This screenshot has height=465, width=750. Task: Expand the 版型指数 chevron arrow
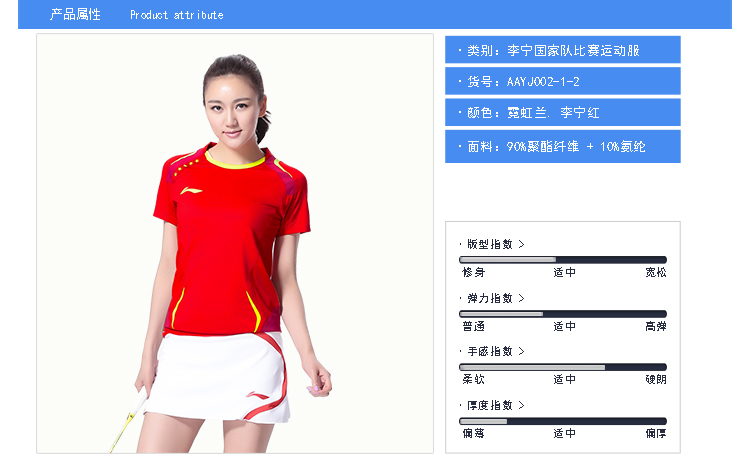click(x=521, y=244)
